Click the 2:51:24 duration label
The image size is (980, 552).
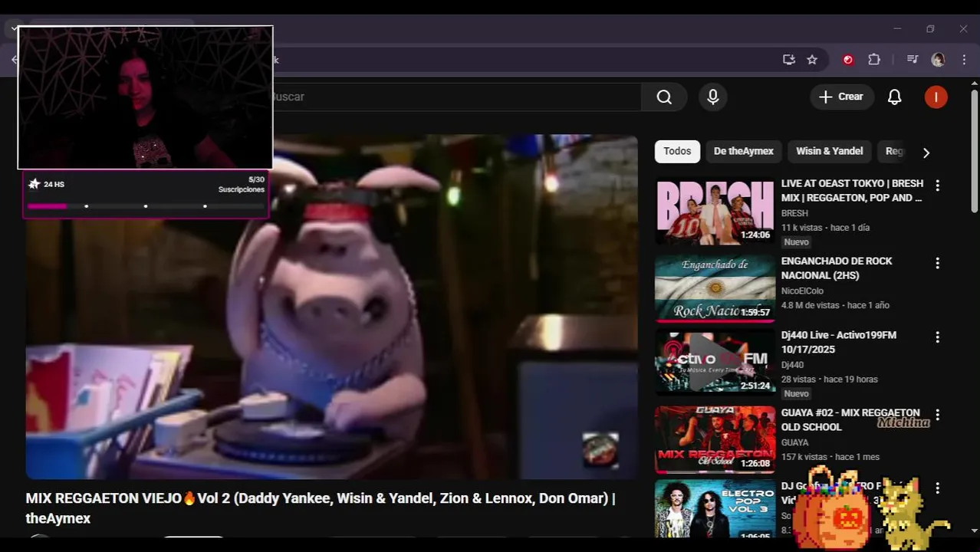click(x=755, y=386)
